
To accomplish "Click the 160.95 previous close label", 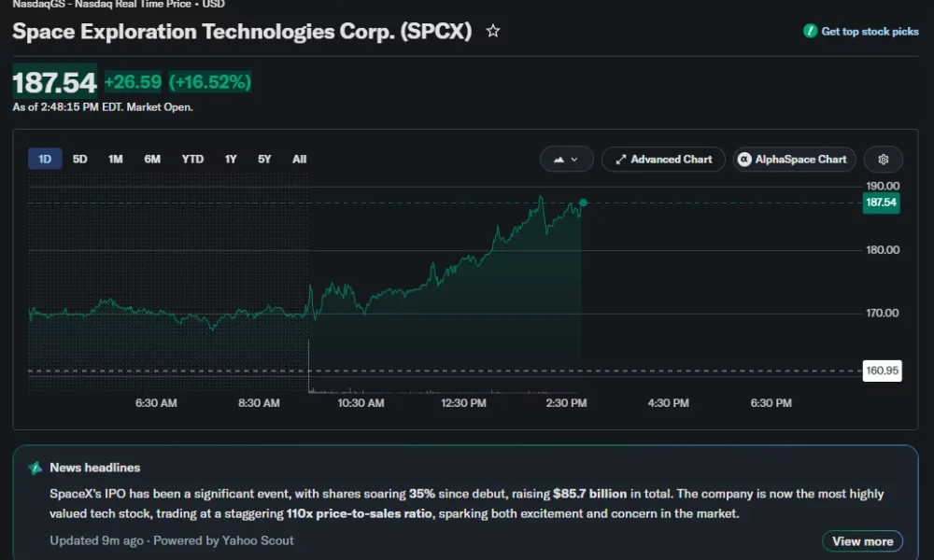I will tap(883, 371).
